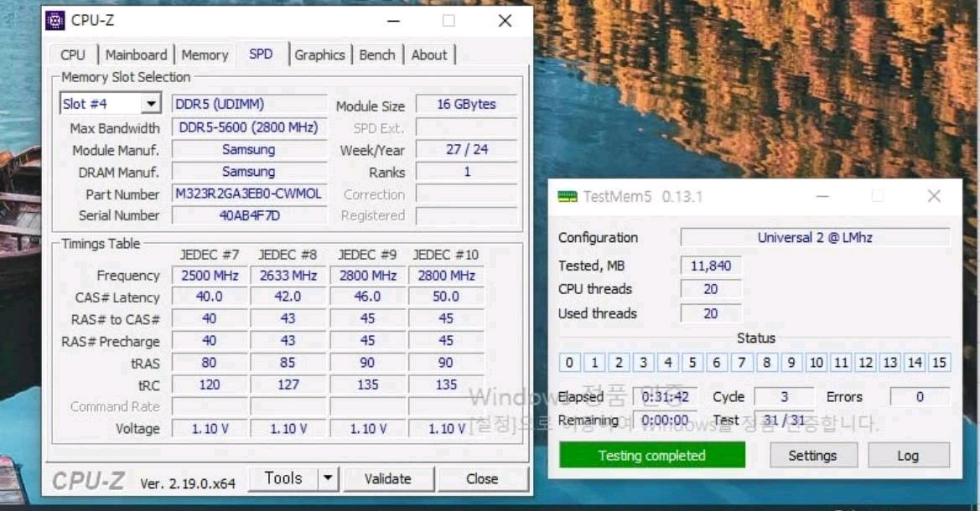Screen dimensions: 980x511
Task: Click the Test 31 / 31 field
Action: pos(785,421)
